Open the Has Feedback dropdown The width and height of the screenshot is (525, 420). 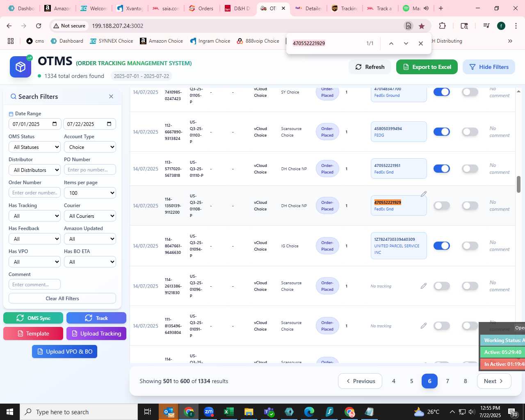click(34, 239)
